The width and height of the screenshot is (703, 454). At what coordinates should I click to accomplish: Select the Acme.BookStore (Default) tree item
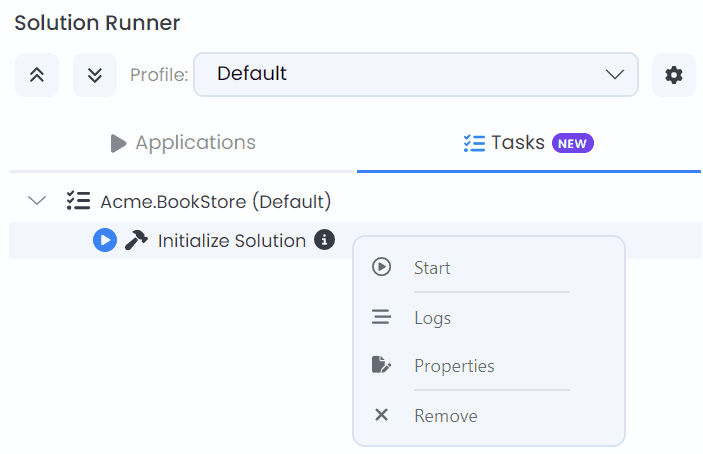click(215, 201)
